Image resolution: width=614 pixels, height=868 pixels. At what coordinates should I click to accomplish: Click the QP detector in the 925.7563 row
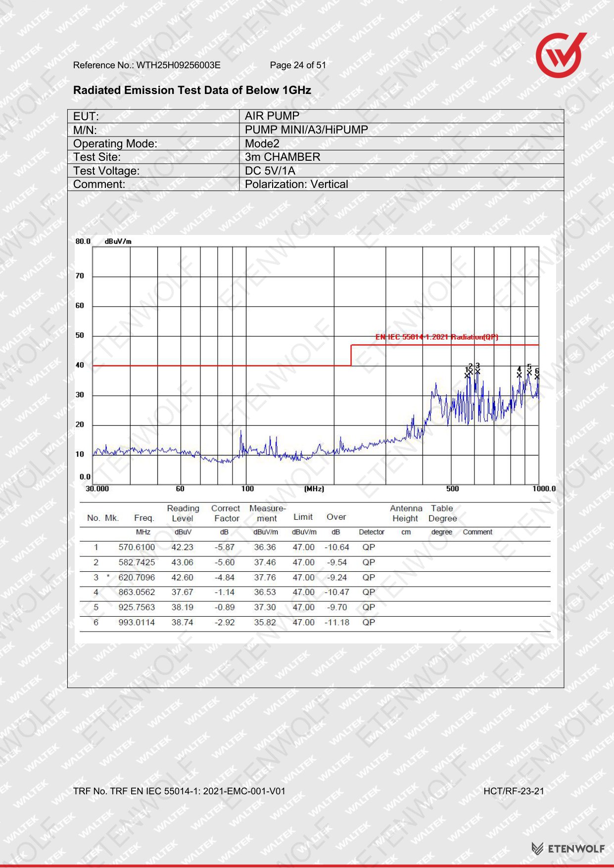point(369,607)
